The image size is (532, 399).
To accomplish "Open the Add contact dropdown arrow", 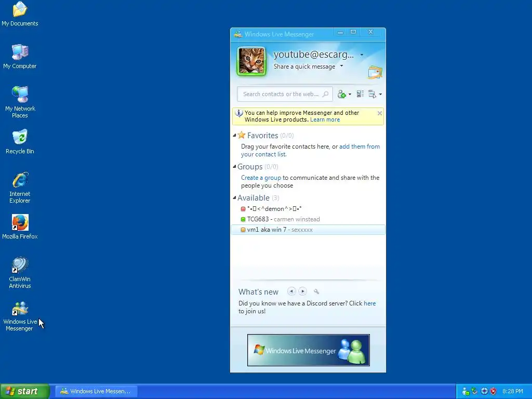I will (350, 95).
